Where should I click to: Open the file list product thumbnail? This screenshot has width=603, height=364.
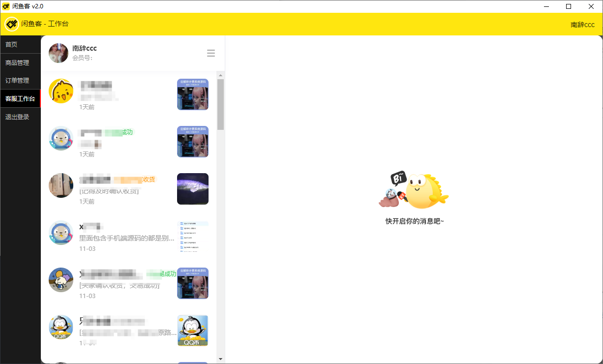click(193, 236)
